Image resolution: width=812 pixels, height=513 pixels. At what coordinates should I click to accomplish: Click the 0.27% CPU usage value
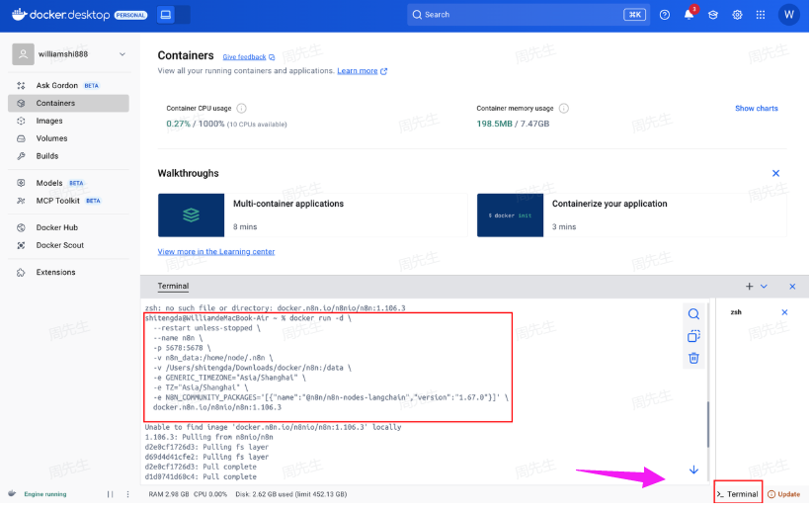[178, 124]
